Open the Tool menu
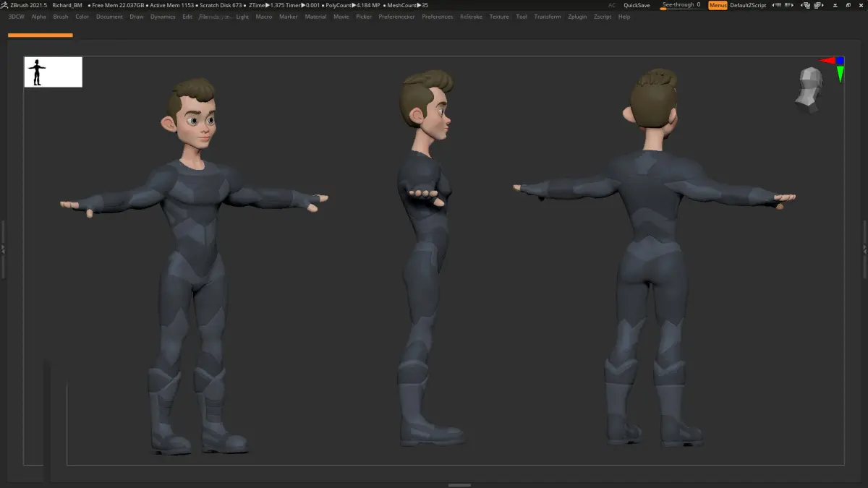This screenshot has height=488, width=868. tap(522, 17)
